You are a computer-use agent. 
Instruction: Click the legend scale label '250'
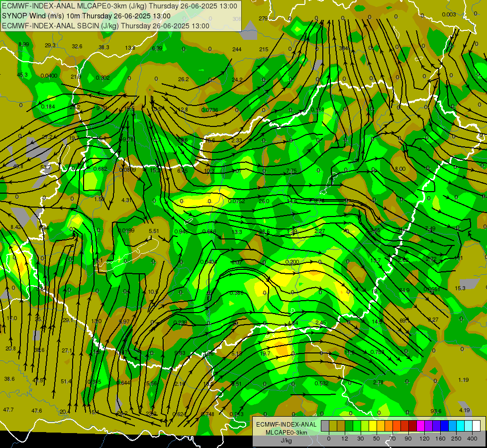(x=456, y=439)
